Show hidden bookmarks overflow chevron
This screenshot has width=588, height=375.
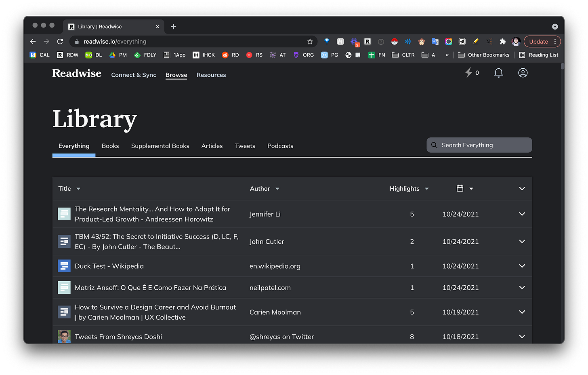coord(447,55)
